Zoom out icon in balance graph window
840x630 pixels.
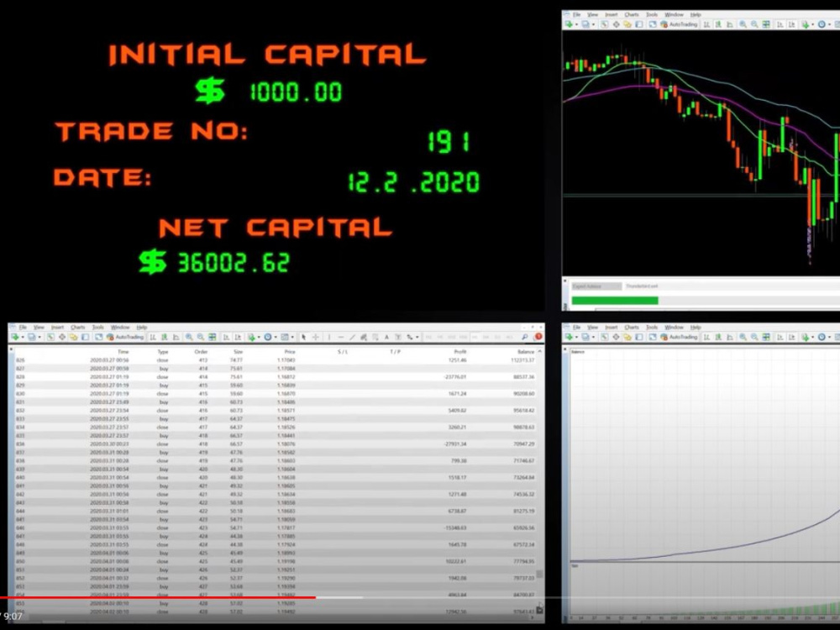pos(753,337)
